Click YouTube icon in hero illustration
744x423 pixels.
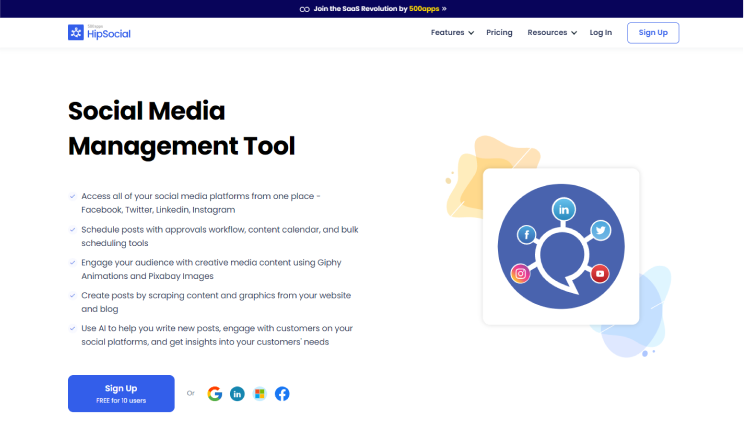point(600,273)
